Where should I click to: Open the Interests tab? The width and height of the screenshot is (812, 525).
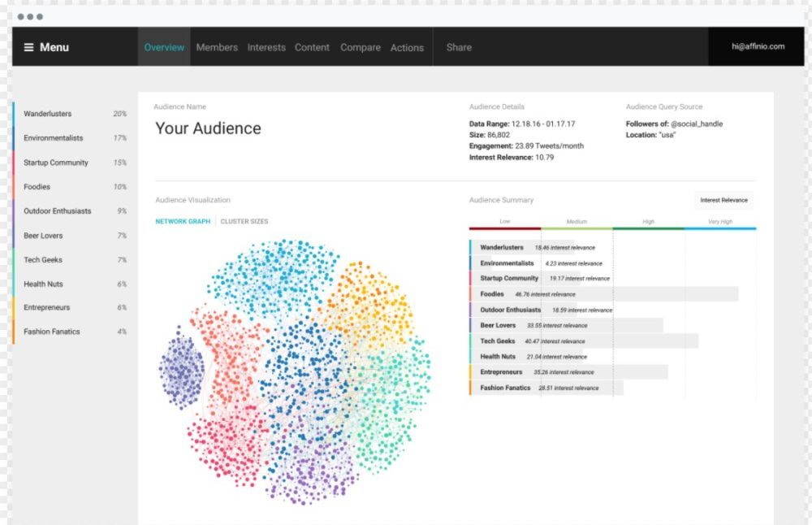click(266, 47)
